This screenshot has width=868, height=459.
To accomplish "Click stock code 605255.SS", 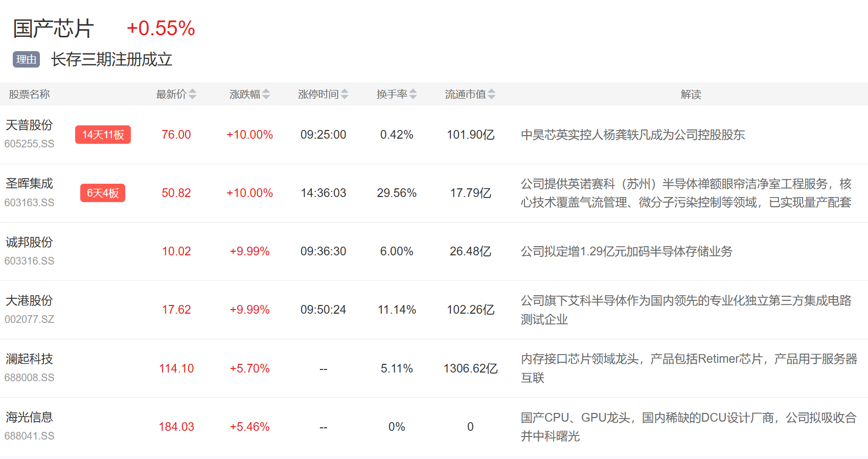I will click(29, 144).
